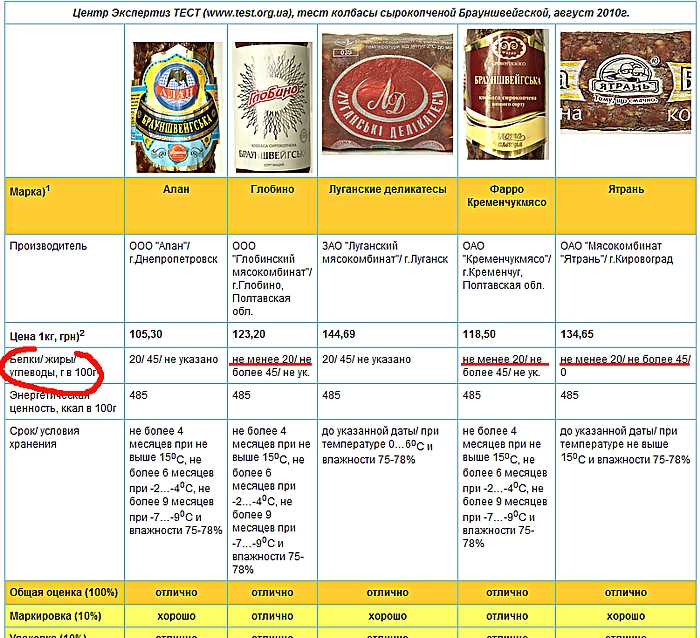Open the Глобино sausage label image
Image resolution: width=700 pixels, height=638 pixels.
(x=272, y=102)
